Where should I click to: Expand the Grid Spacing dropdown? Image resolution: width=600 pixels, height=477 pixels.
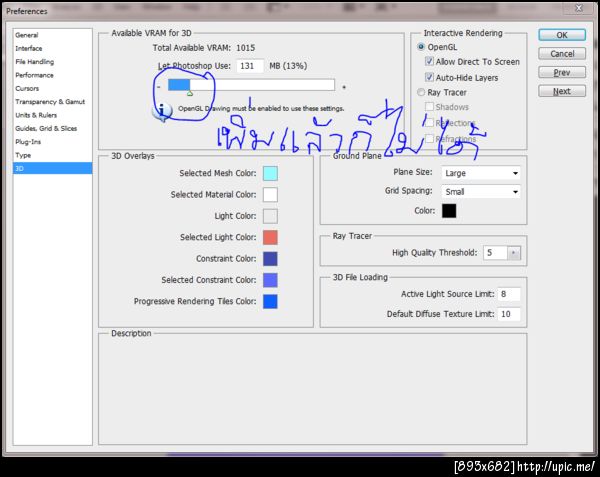pos(481,192)
